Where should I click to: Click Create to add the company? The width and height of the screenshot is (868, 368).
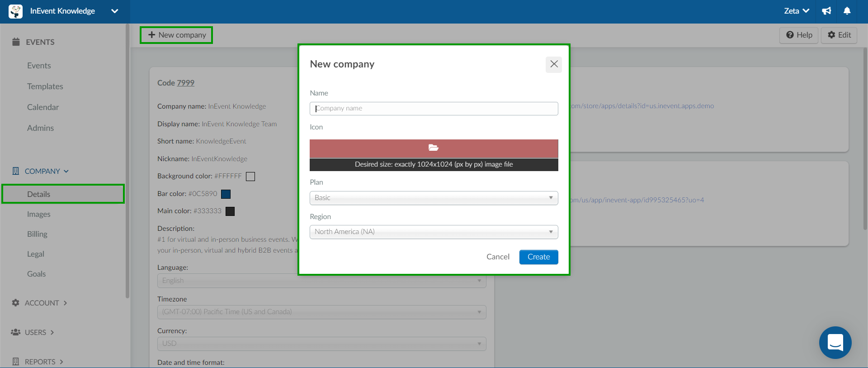(538, 257)
